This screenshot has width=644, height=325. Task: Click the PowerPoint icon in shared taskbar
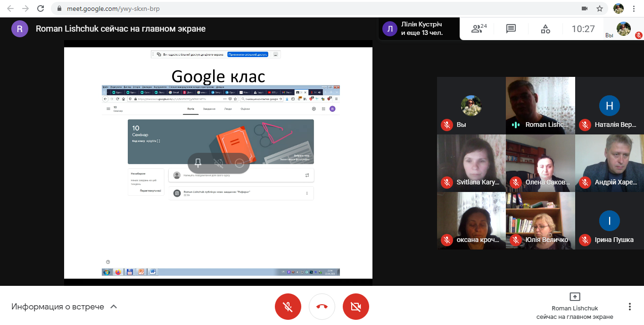pyautogui.click(x=140, y=272)
